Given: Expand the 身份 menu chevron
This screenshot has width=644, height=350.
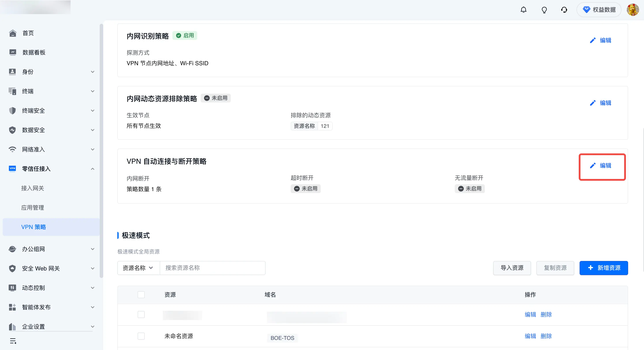Looking at the screenshot, I should pos(92,72).
